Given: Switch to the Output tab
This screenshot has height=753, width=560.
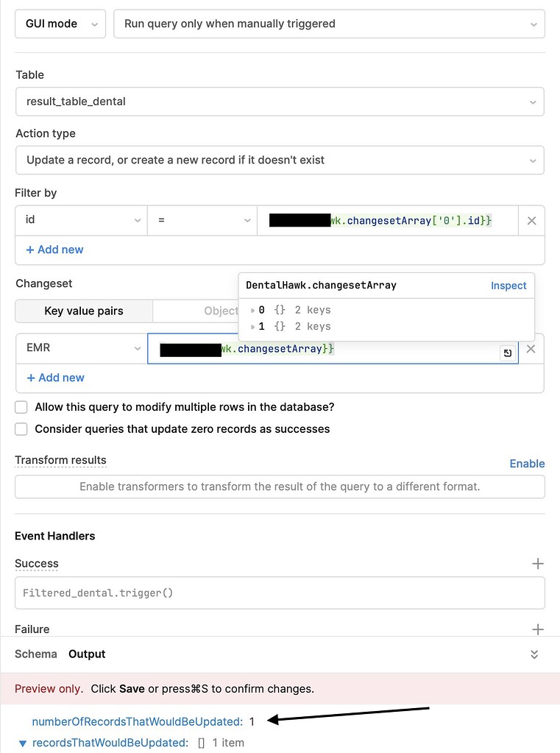Looking at the screenshot, I should [86, 654].
